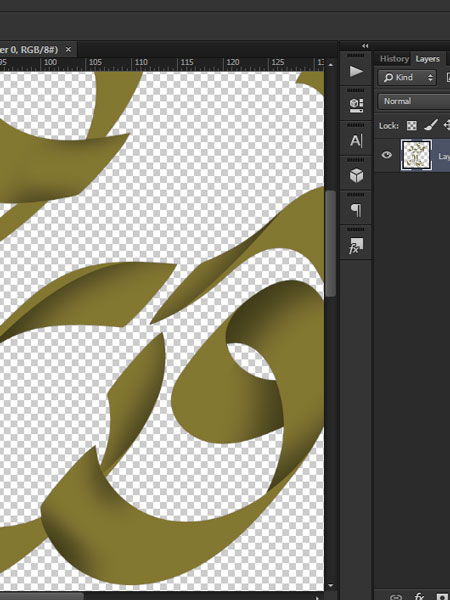Image resolution: width=450 pixels, height=600 pixels.
Task: Enable lock image pixels brush icon
Action: 431,125
